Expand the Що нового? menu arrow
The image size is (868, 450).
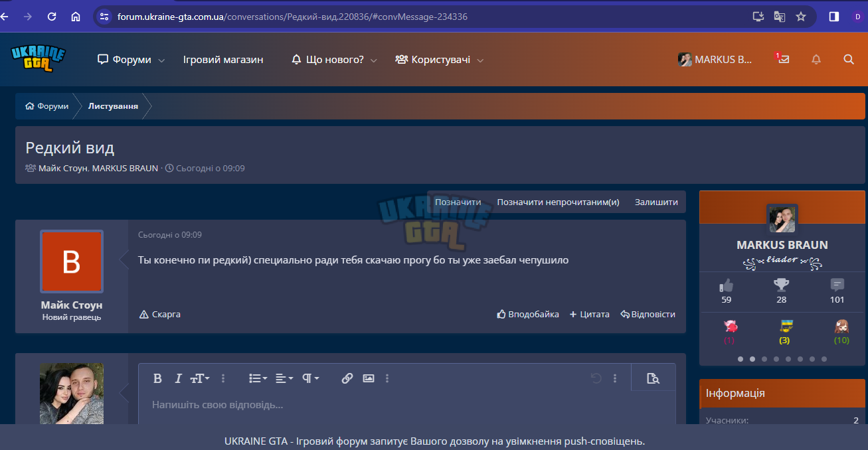(373, 60)
